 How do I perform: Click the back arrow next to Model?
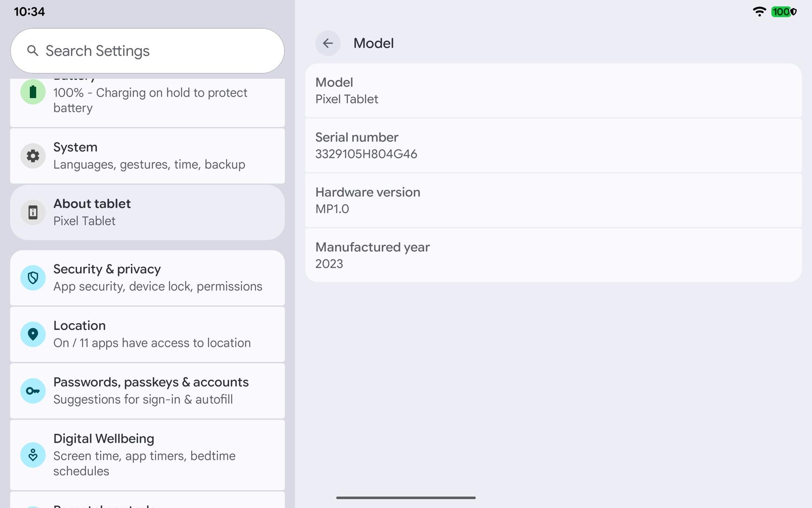click(328, 43)
